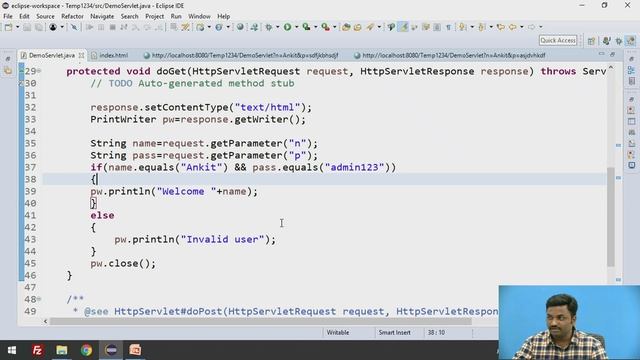
Task: Expand the Debug launch dropdown arrow
Action: pos(277,27)
